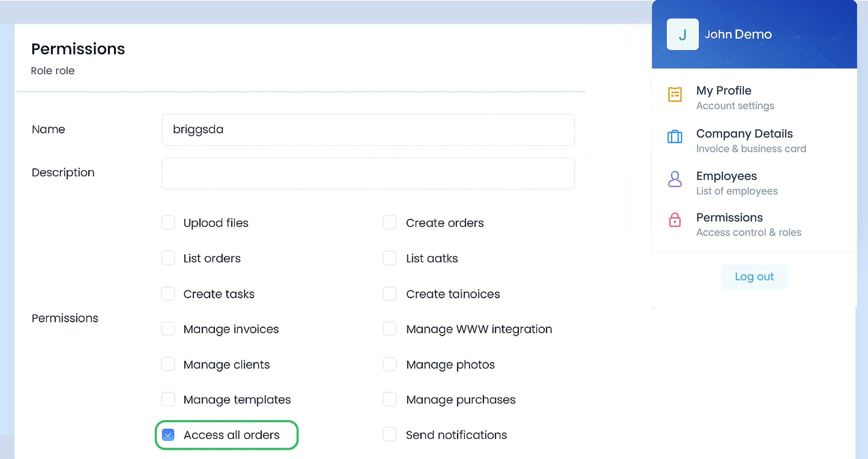Enable the Upload files checkbox
The height and width of the screenshot is (459, 868).
[x=168, y=223]
